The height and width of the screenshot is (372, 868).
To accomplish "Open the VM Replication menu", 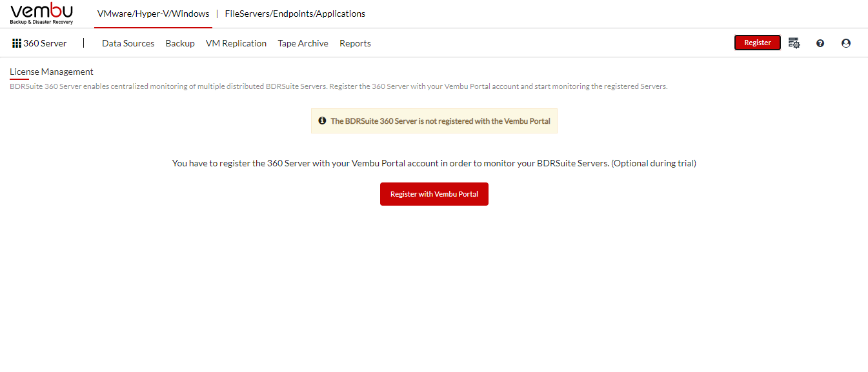I will 236,43.
